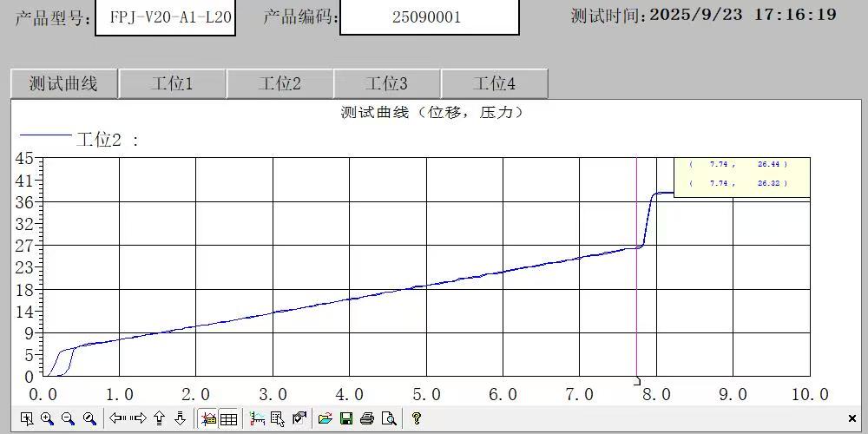Save the curve with floppy icon
The image size is (868, 434).
tap(346, 418)
